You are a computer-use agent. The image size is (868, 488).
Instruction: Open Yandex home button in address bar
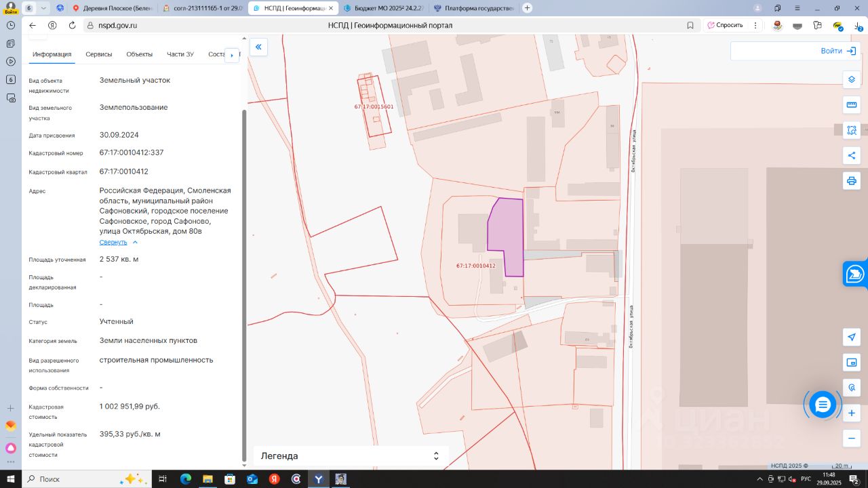coord(52,25)
